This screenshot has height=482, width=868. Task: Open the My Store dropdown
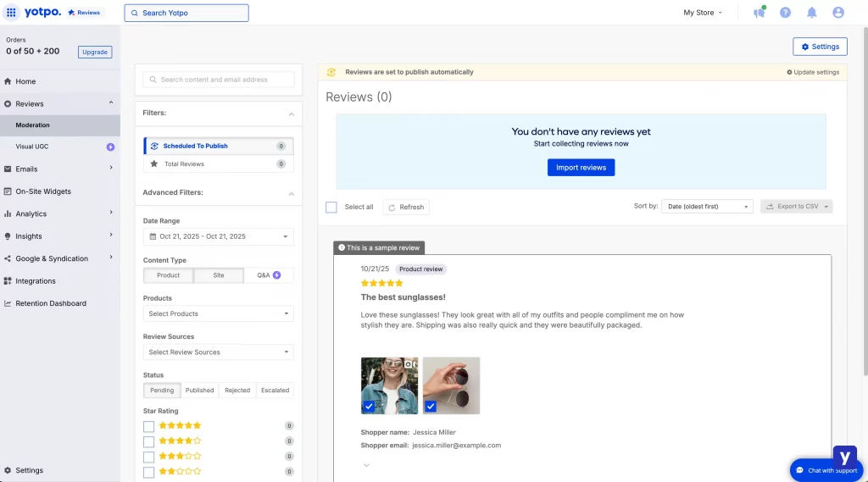click(703, 12)
